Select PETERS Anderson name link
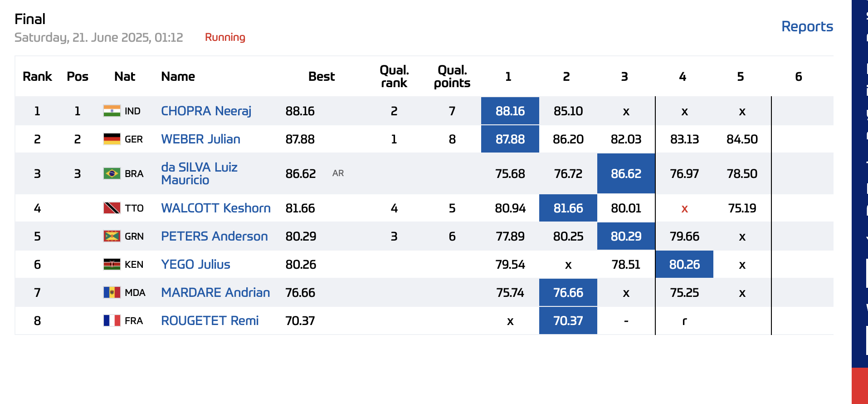Image resolution: width=868 pixels, height=404 pixels. [214, 236]
